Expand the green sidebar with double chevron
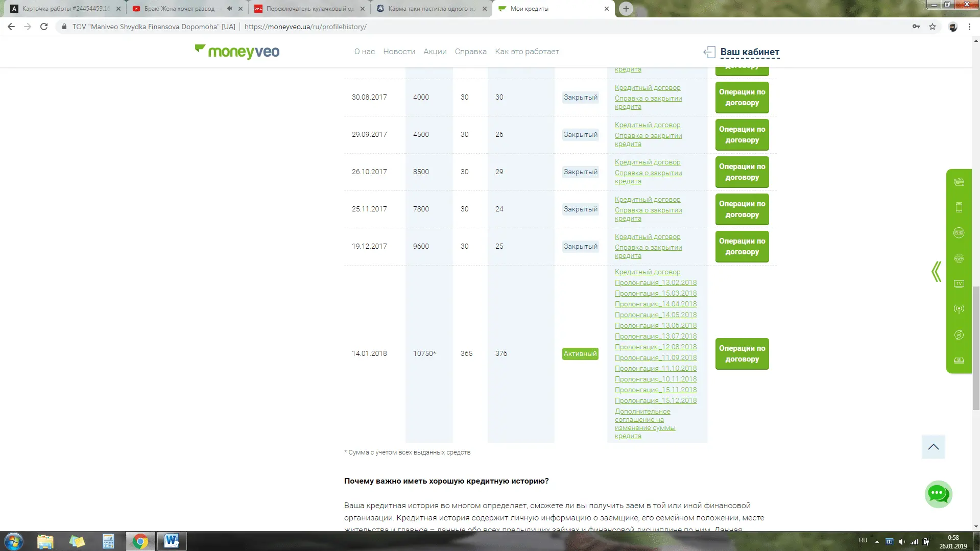This screenshot has width=980, height=551. click(936, 272)
